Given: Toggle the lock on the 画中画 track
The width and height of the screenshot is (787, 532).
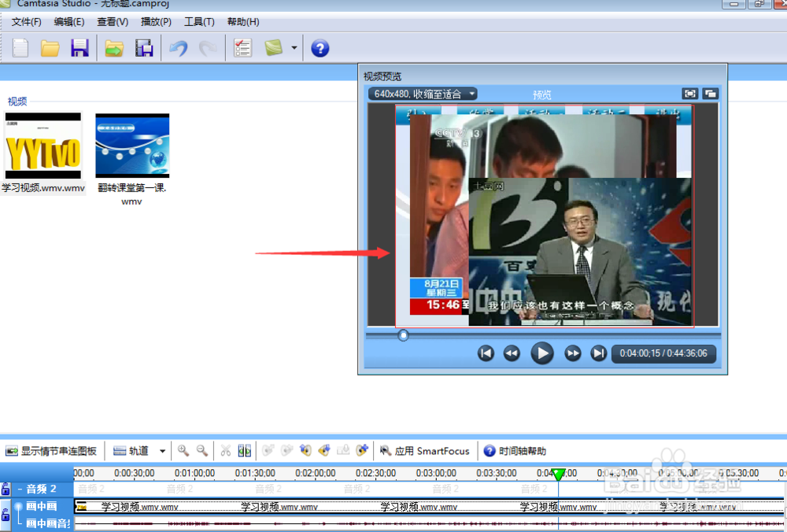Looking at the screenshot, I should coord(6,515).
